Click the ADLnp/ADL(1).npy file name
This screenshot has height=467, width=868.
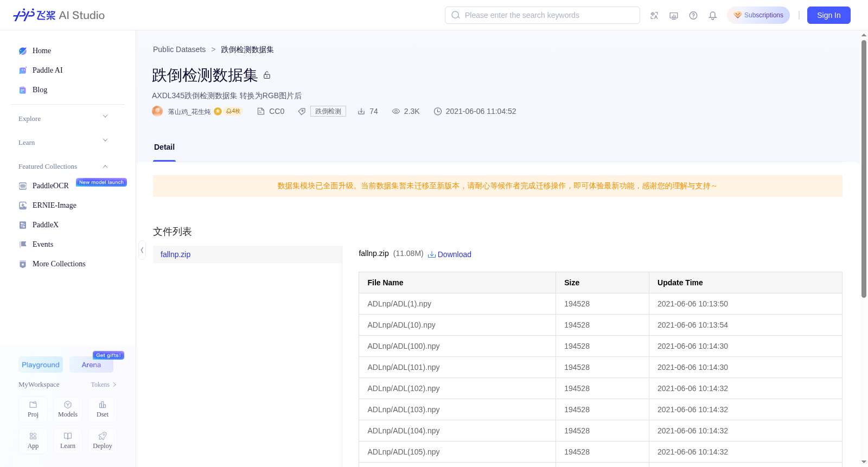[399, 304]
